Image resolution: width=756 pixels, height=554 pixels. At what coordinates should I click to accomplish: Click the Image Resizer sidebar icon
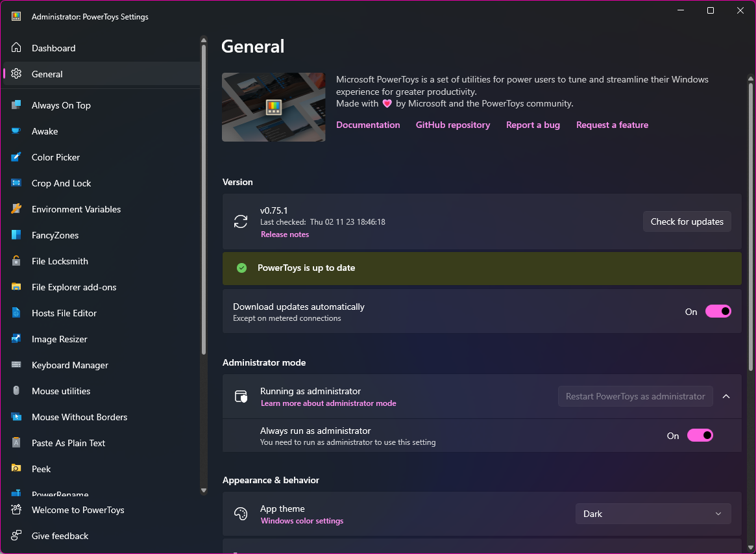point(16,338)
